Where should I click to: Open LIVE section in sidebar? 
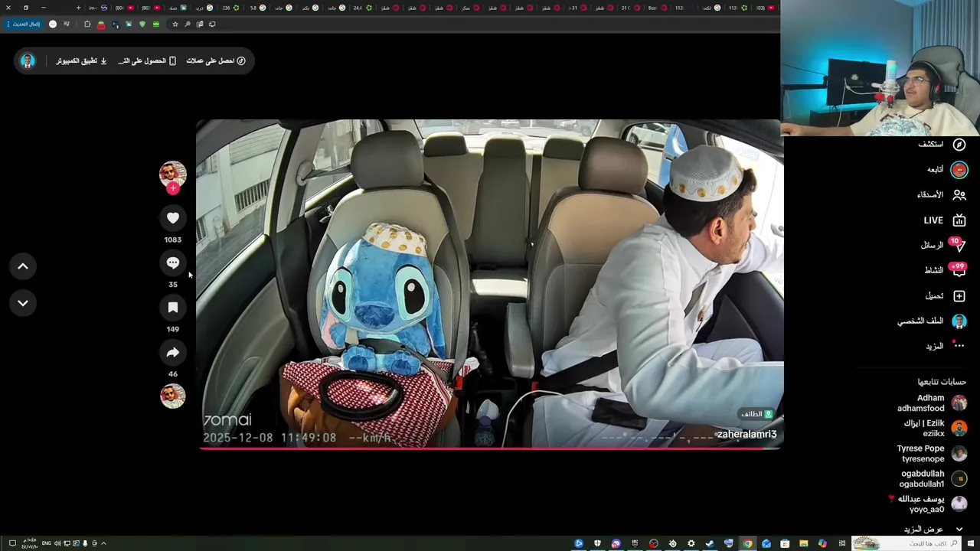944,220
